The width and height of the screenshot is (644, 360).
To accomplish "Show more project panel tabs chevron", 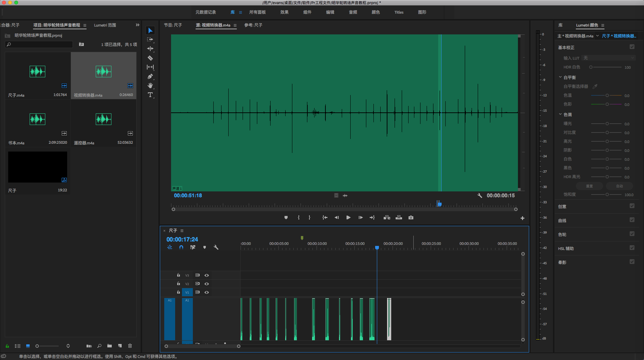I will click(138, 25).
